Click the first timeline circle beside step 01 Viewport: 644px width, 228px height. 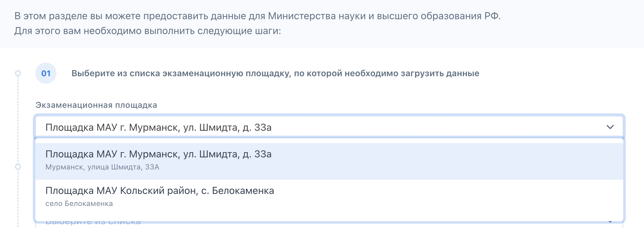(x=18, y=73)
